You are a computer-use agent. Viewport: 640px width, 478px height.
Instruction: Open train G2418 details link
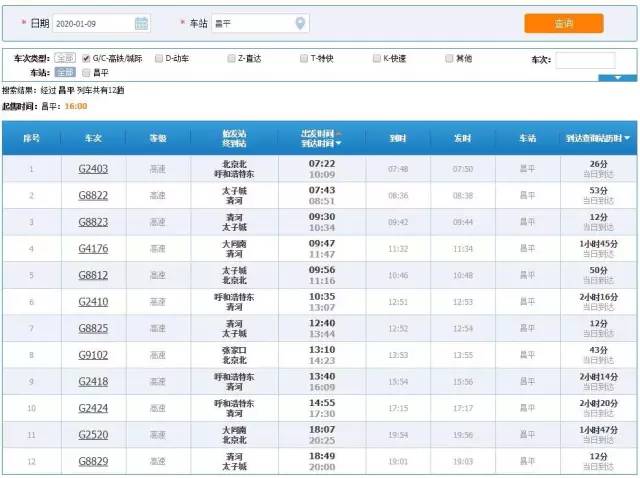point(93,381)
